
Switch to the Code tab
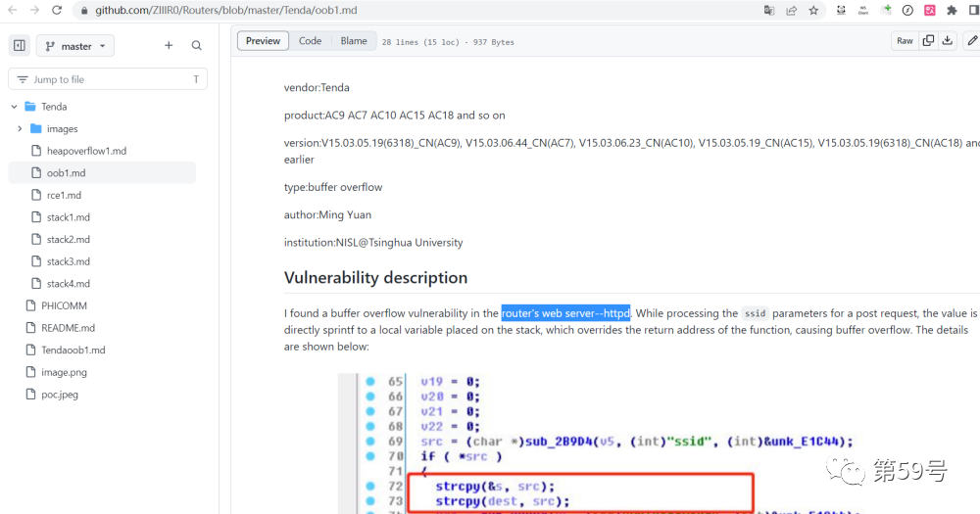[x=310, y=40]
